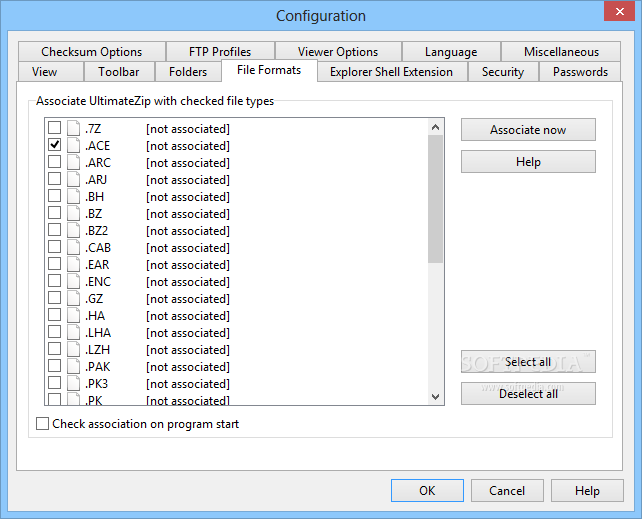The width and height of the screenshot is (642, 519).
Task: Close the Configuration dialog
Action: pos(619,11)
